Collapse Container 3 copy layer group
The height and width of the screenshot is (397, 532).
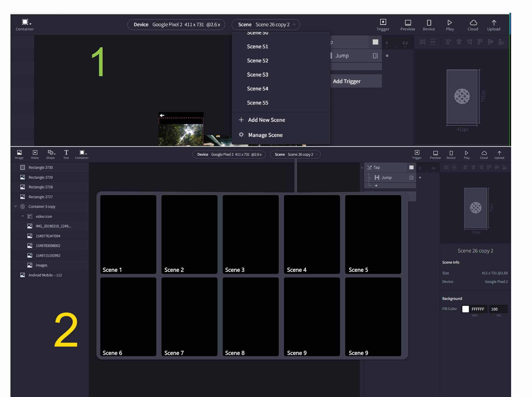[15, 207]
